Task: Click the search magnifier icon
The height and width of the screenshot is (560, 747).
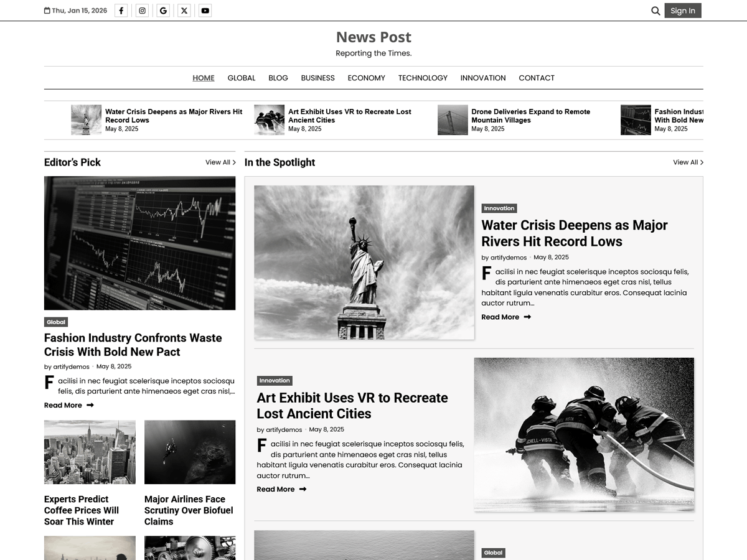Action: [655, 11]
